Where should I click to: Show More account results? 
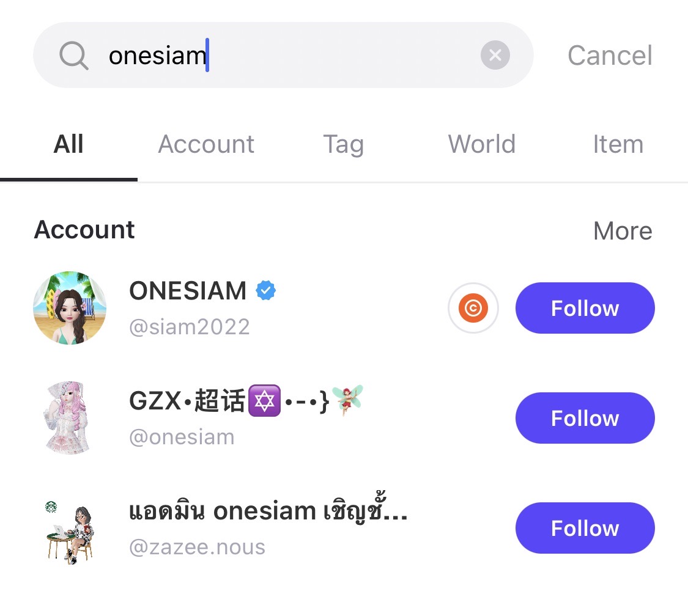(623, 231)
